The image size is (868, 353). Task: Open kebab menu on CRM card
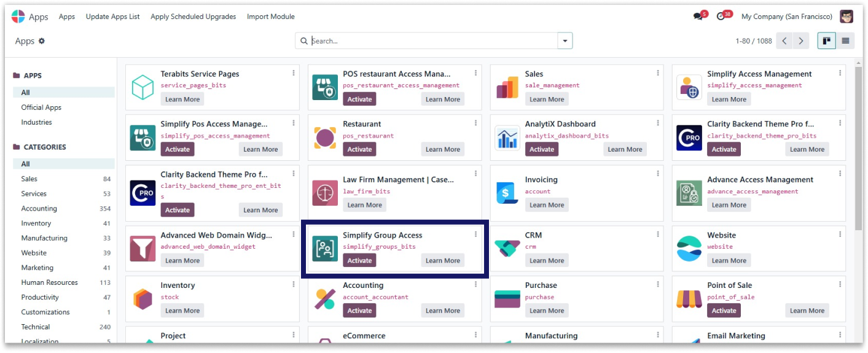pyautogui.click(x=658, y=235)
